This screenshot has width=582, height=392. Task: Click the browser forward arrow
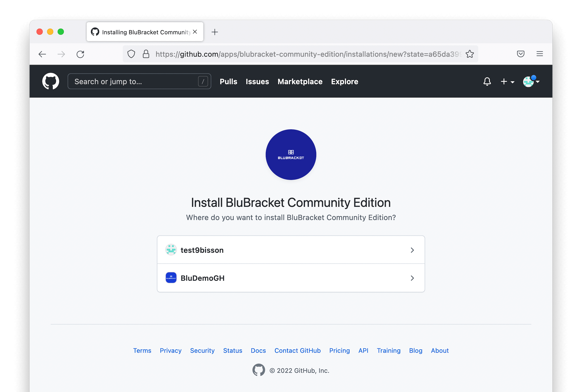pyautogui.click(x=61, y=54)
